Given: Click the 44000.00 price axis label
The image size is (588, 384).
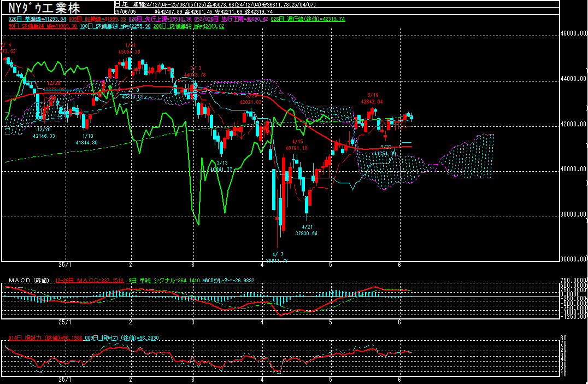Looking at the screenshot, I should click(x=573, y=78).
